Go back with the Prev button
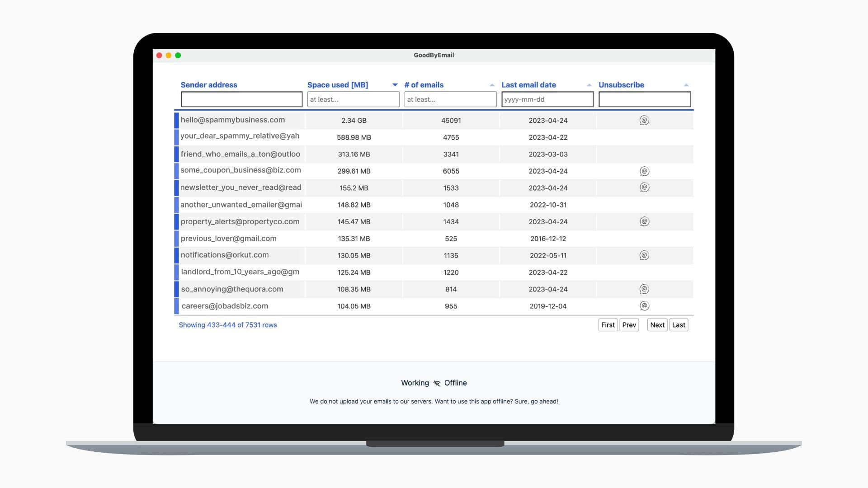 pos(629,325)
